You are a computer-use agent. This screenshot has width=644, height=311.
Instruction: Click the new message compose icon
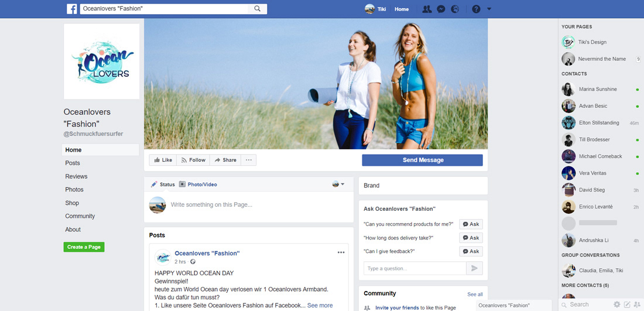627,305
